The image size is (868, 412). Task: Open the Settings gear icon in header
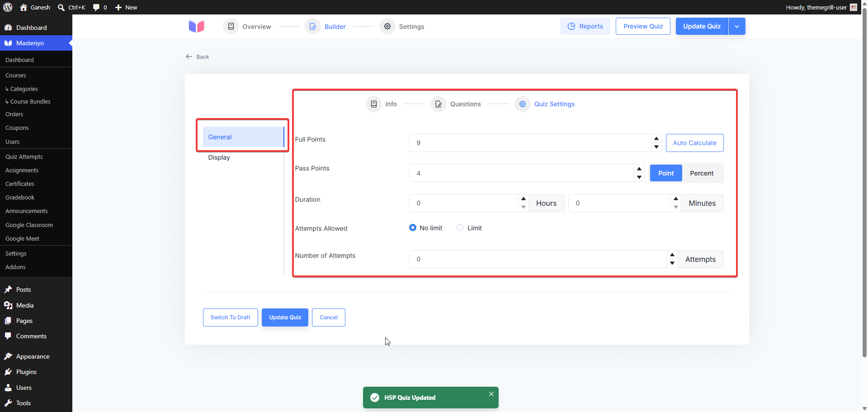(x=387, y=26)
